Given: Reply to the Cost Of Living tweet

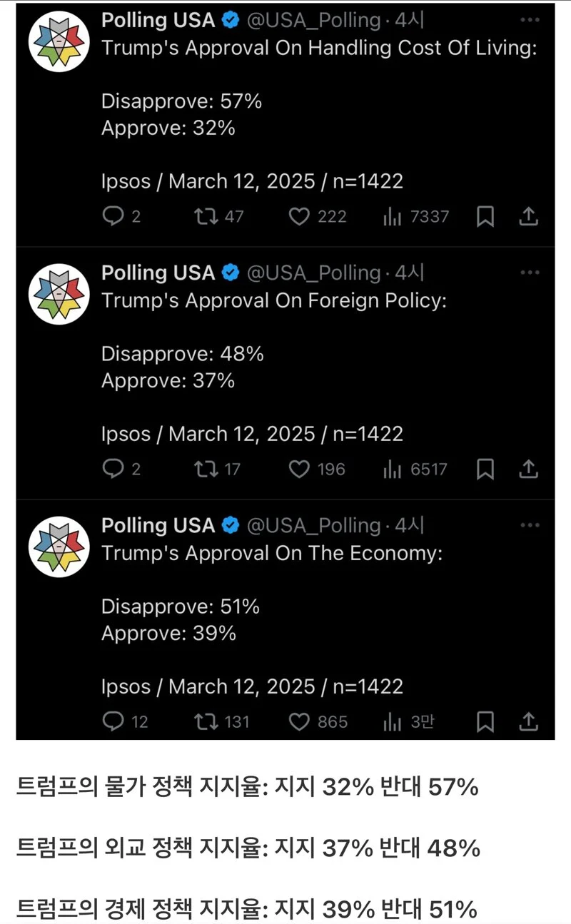Looking at the screenshot, I should (x=113, y=216).
